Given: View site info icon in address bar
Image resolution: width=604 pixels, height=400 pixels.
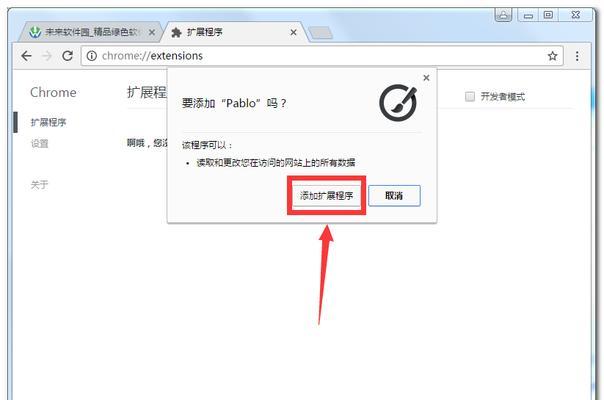Looking at the screenshot, I should 92,56.
